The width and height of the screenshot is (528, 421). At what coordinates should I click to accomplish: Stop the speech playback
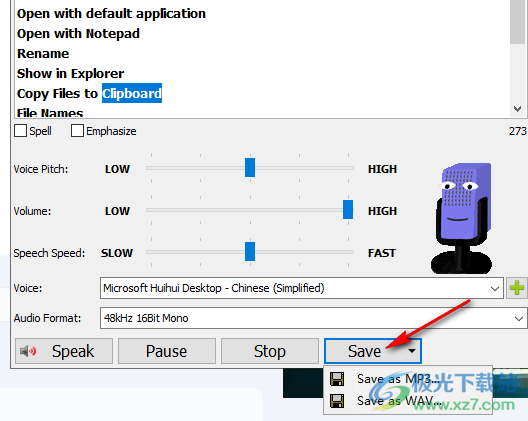[270, 351]
